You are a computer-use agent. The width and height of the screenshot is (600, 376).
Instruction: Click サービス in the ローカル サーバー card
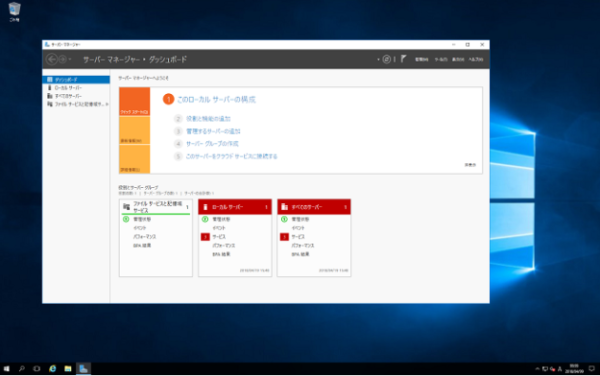tap(219, 237)
